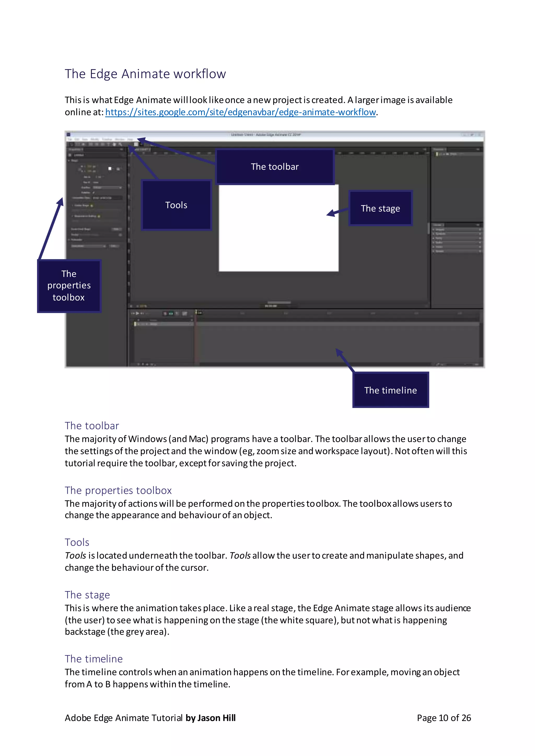Viewport: 535px width, 756px height.
Task: Open the timeline Easing button
Action: [x=185, y=314]
